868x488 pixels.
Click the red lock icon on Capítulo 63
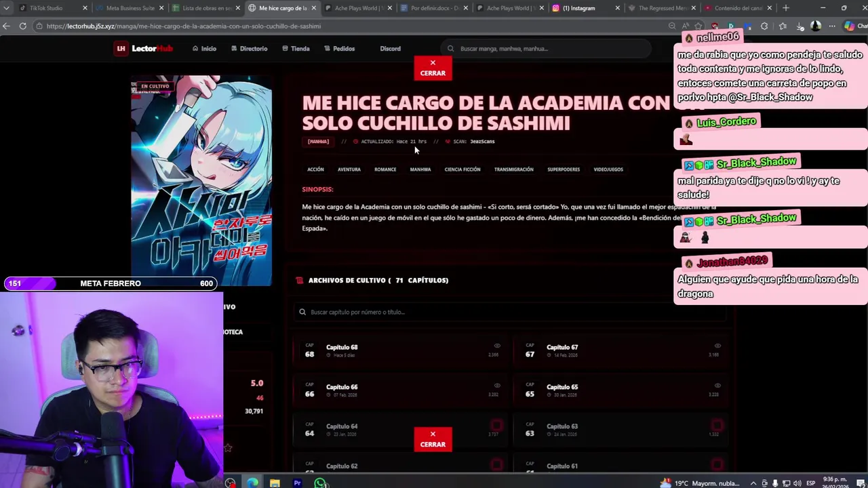(717, 426)
